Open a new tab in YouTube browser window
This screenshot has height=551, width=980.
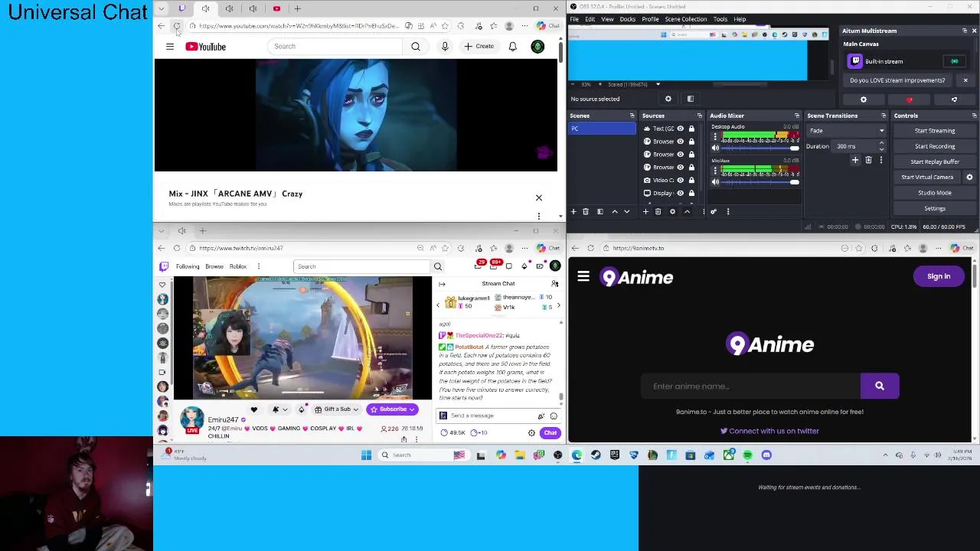tap(299, 8)
